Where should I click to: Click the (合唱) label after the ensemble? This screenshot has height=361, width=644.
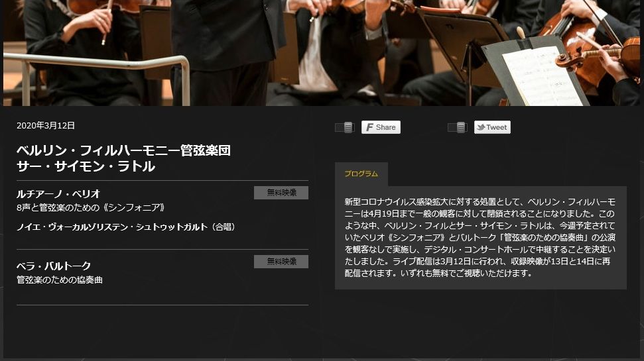[x=224, y=227]
